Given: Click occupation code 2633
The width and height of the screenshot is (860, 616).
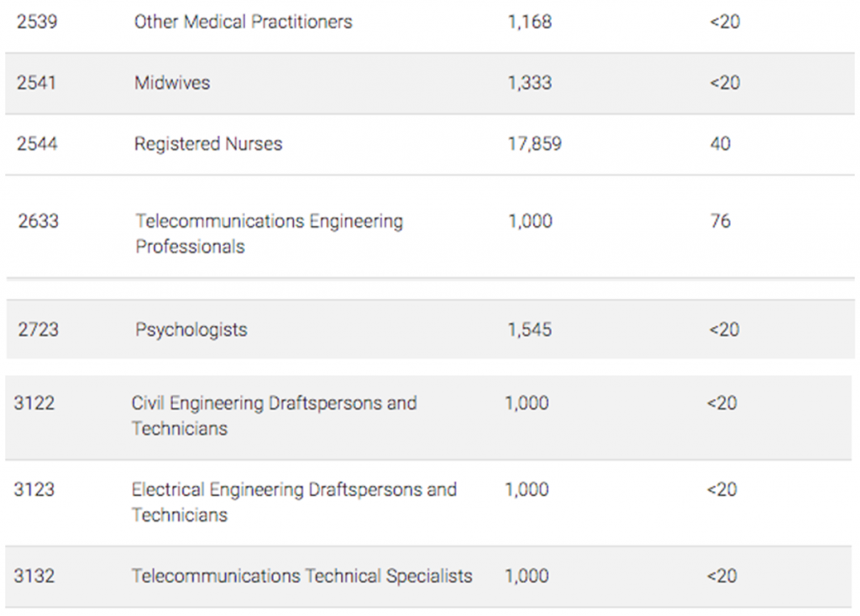Looking at the screenshot, I should point(39,222).
